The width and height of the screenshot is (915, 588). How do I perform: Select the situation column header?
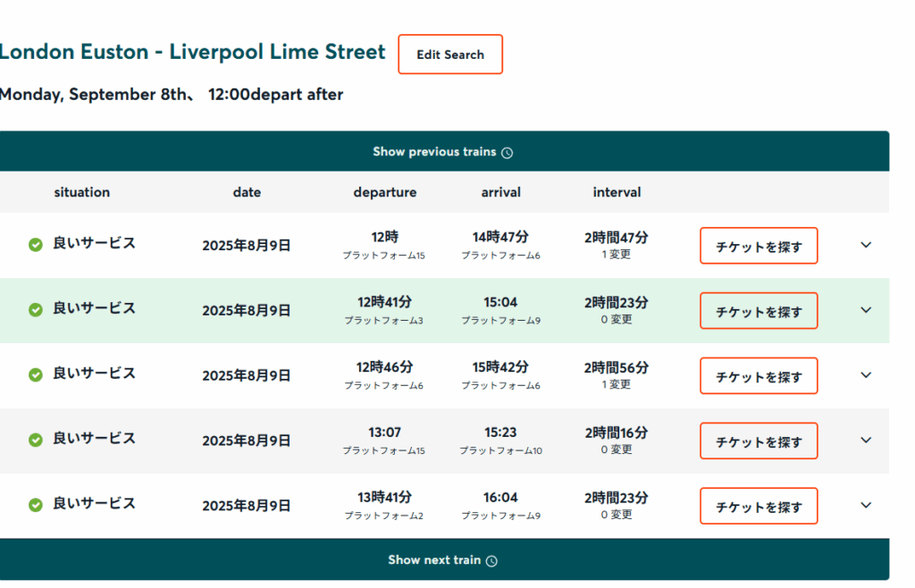click(x=81, y=192)
